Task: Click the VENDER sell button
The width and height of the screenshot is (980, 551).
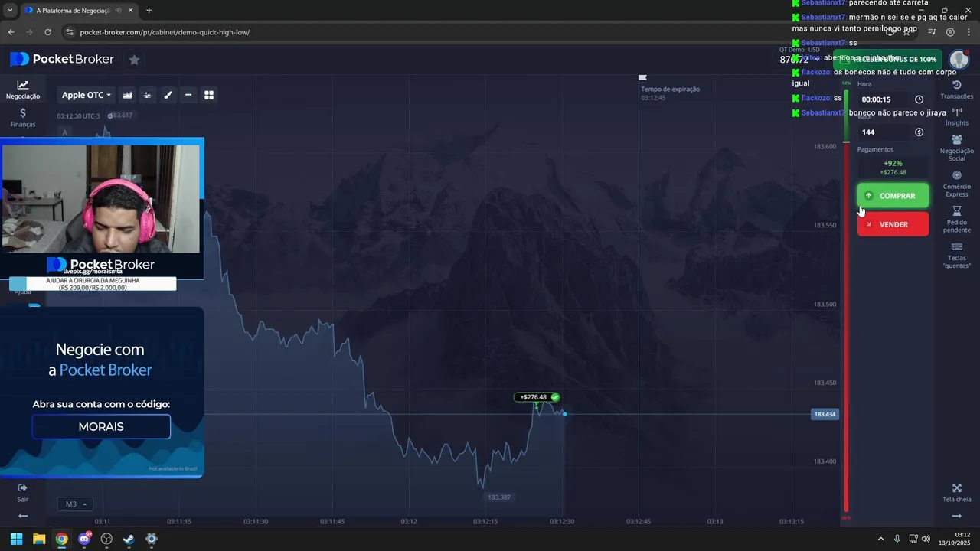Action: pyautogui.click(x=893, y=224)
